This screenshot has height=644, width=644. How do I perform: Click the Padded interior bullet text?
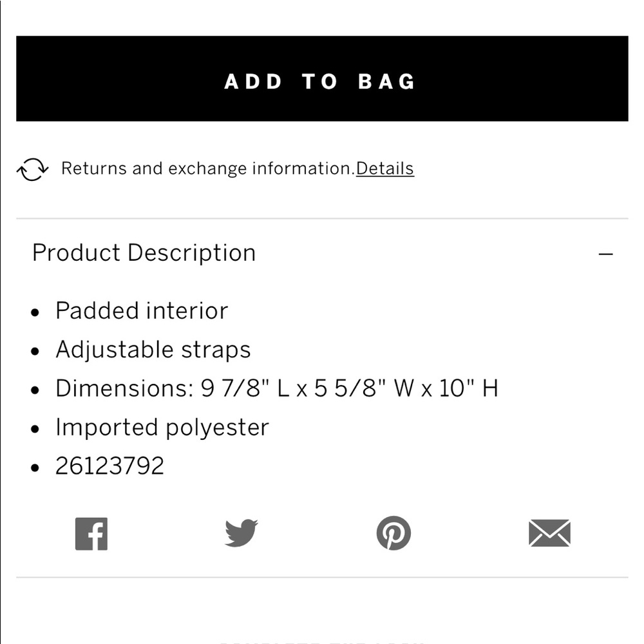pos(142,311)
